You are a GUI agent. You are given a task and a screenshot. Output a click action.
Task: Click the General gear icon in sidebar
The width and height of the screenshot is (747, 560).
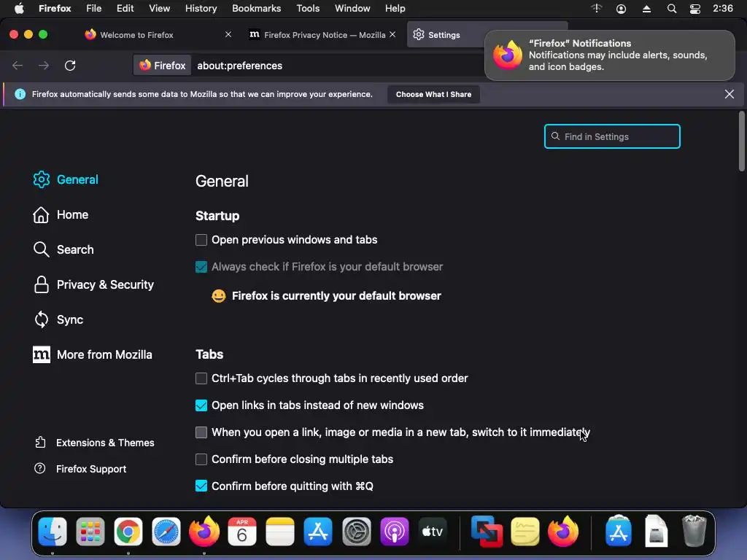tap(42, 179)
